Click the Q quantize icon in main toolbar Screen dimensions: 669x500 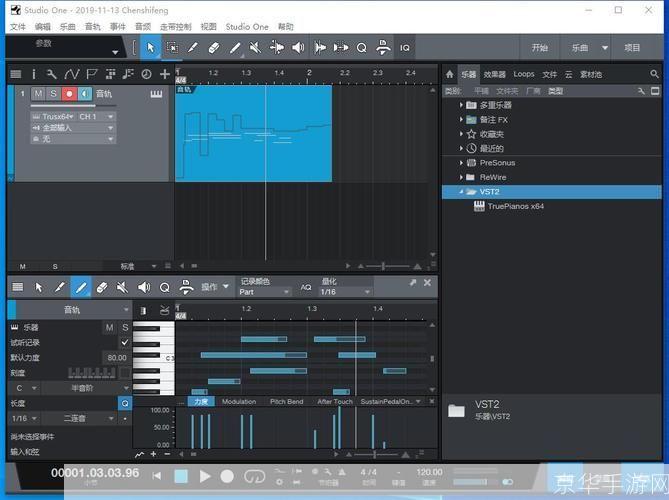click(361, 48)
